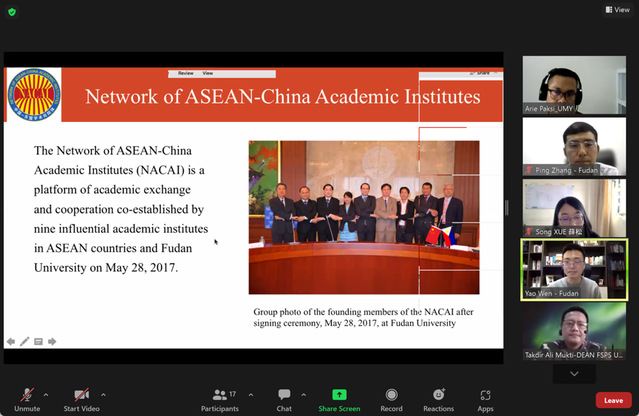639x416 pixels.
Task: Open the View layout menu
Action: tap(617, 10)
